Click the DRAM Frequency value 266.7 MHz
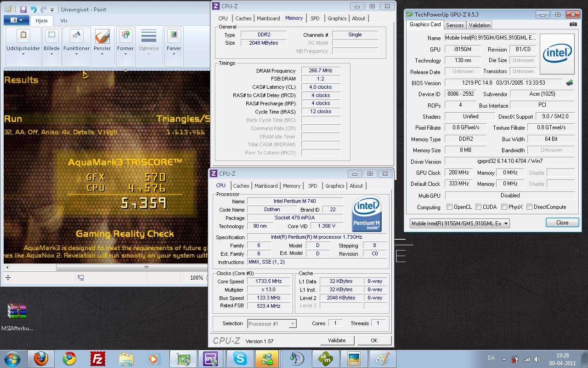588x368 pixels. [321, 71]
